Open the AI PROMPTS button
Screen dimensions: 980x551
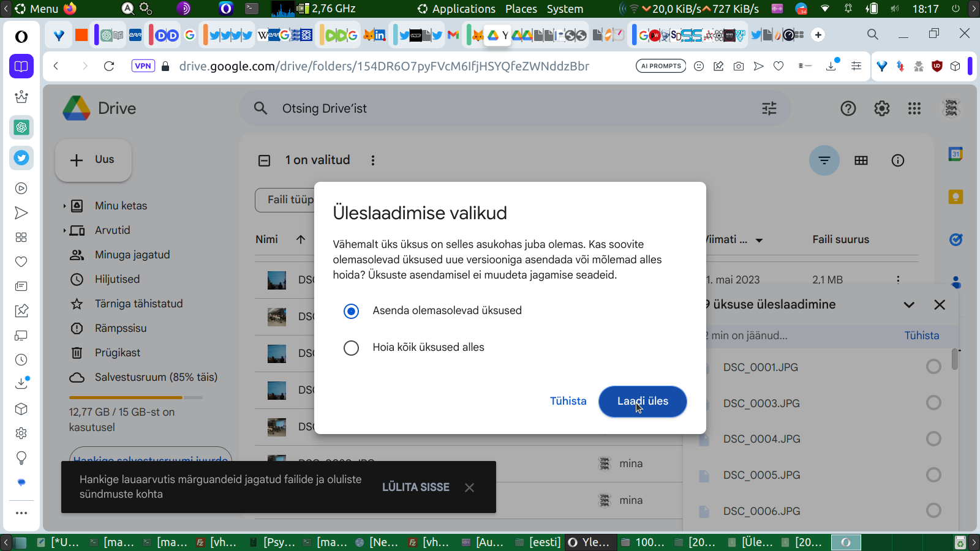pyautogui.click(x=661, y=66)
